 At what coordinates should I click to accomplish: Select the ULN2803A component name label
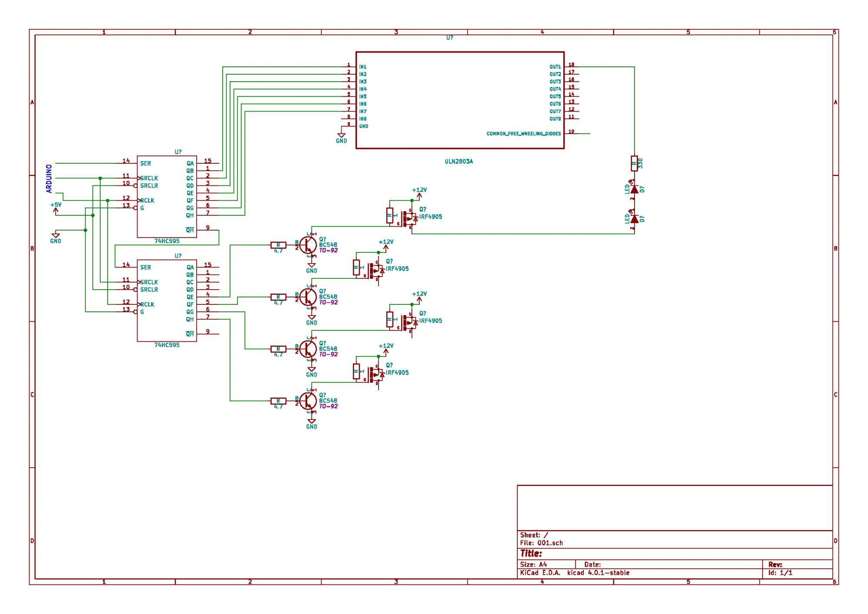pos(459,162)
